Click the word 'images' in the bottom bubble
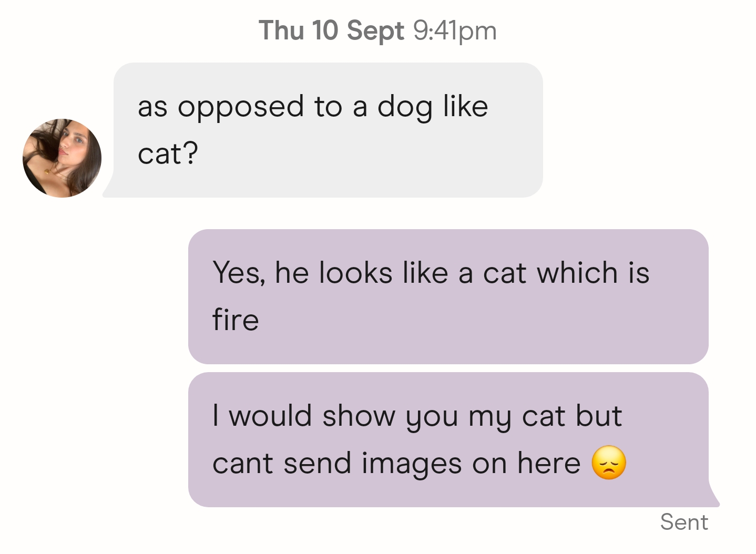Viewport: 756px width, 554px height. pos(412,465)
